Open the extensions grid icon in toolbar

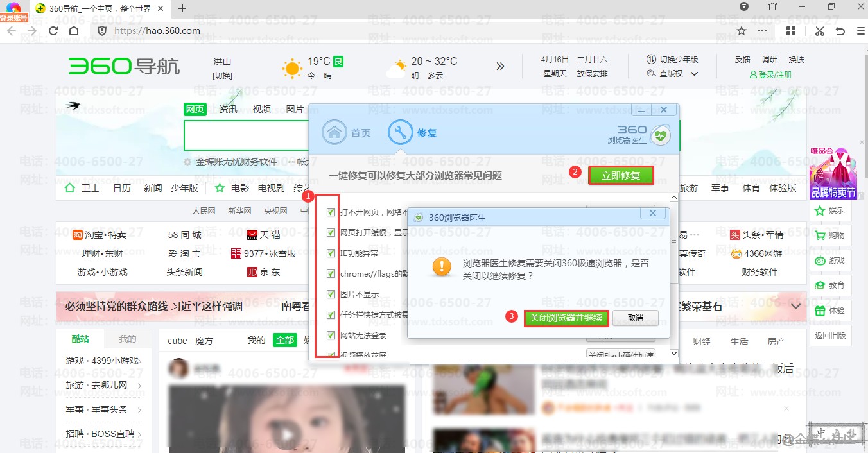(x=791, y=31)
